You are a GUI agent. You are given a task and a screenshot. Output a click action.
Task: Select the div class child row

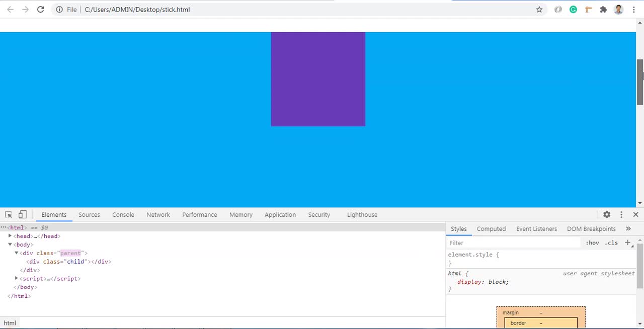(222, 262)
